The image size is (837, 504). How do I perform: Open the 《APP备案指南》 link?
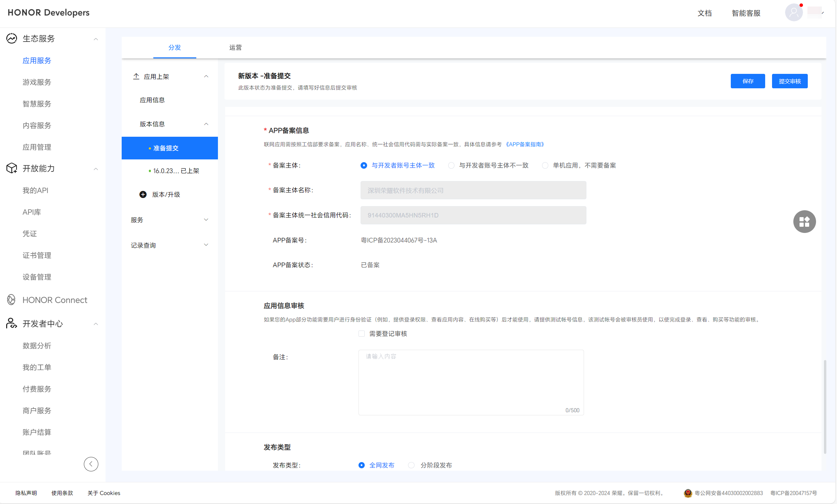[525, 144]
